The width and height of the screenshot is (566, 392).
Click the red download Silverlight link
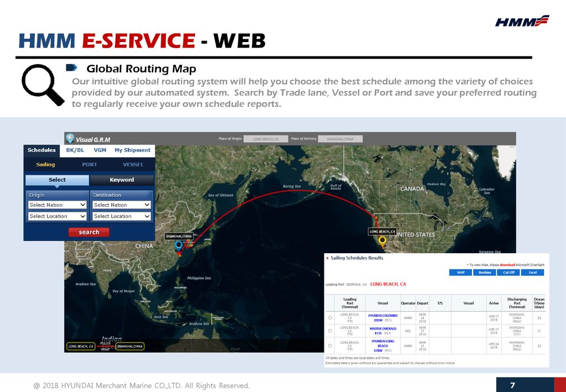coord(507,265)
